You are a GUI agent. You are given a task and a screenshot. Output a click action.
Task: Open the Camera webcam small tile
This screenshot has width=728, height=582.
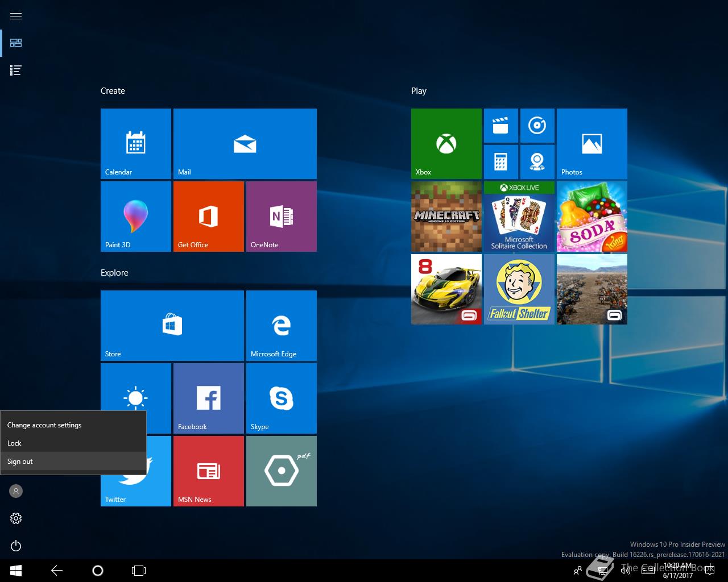coord(537,162)
